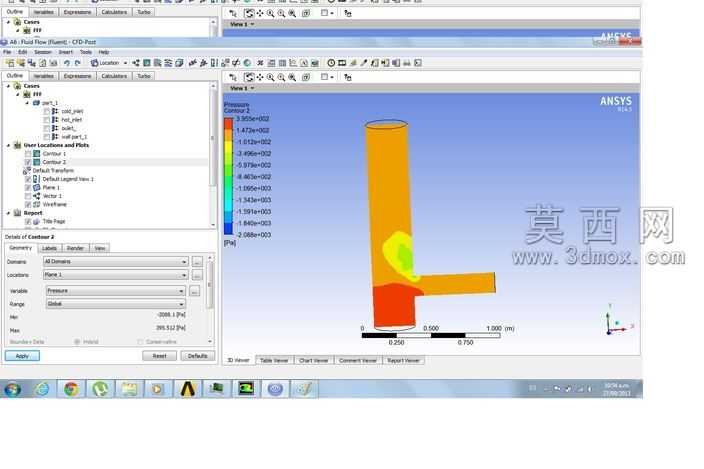Click the ellipsis button beside Domains
Viewport: 704px width, 469px height.
tap(197, 262)
